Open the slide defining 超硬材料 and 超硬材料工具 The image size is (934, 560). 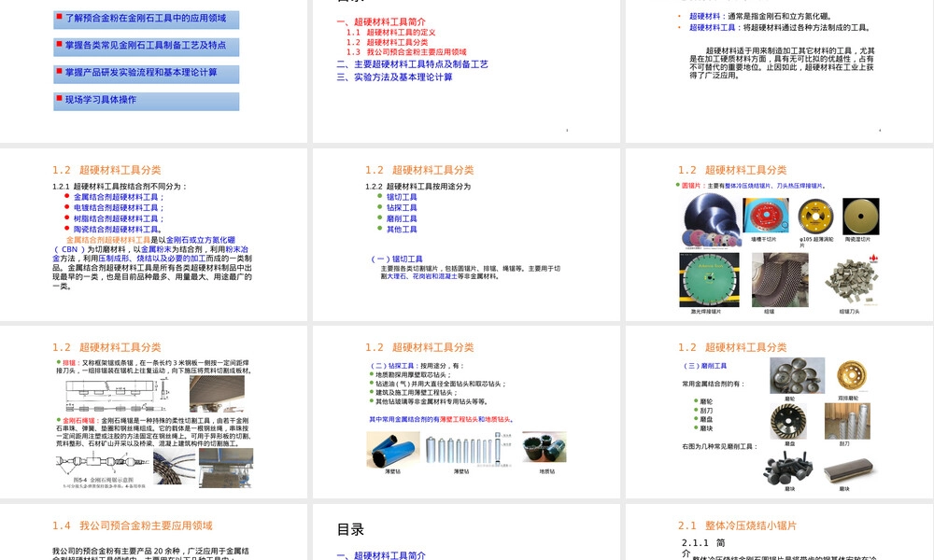point(780,71)
